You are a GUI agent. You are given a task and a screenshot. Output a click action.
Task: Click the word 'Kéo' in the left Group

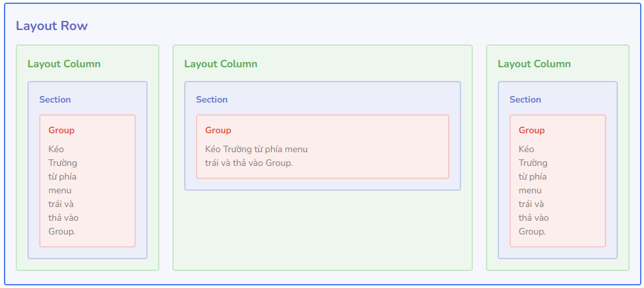click(x=56, y=149)
